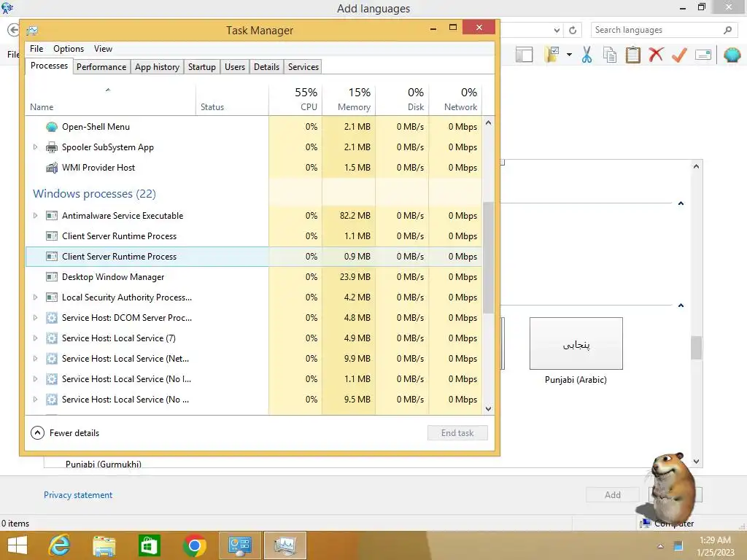Open the address bar dropdown arrow
The height and width of the screenshot is (560, 747).
click(557, 31)
